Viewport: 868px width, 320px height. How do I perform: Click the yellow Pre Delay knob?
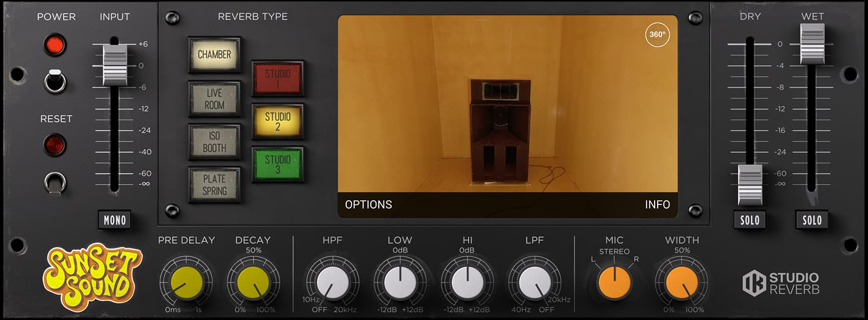pos(186,283)
